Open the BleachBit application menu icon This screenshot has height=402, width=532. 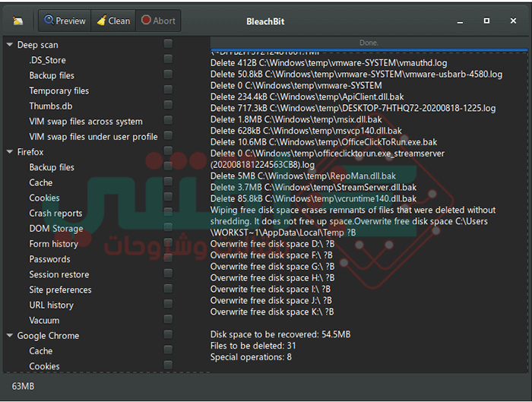18,21
